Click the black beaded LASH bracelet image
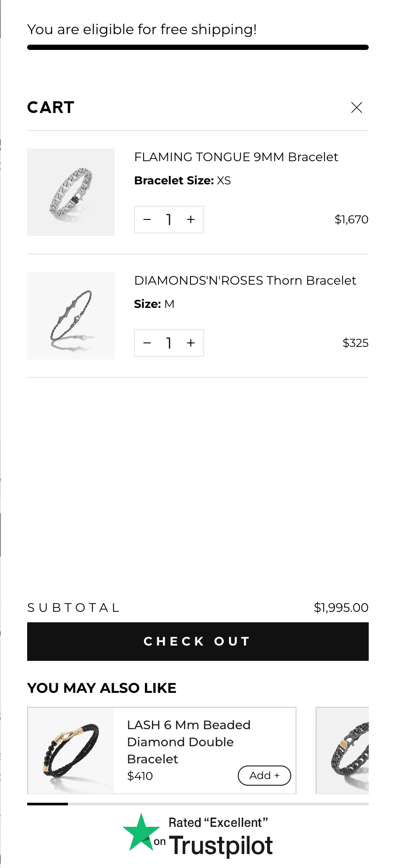The height and width of the screenshot is (868, 395). pos(71,750)
